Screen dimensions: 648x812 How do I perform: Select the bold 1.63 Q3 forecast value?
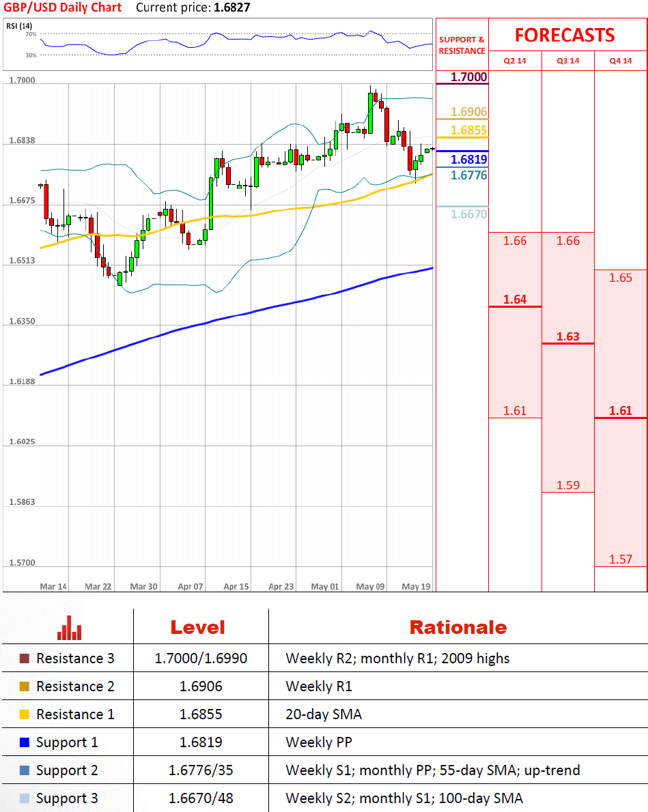pos(567,336)
